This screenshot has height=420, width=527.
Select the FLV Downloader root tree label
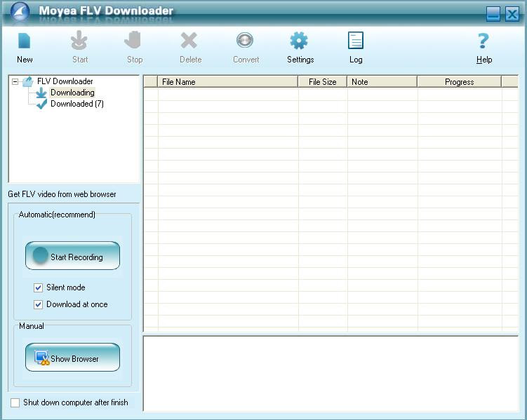[x=65, y=81]
